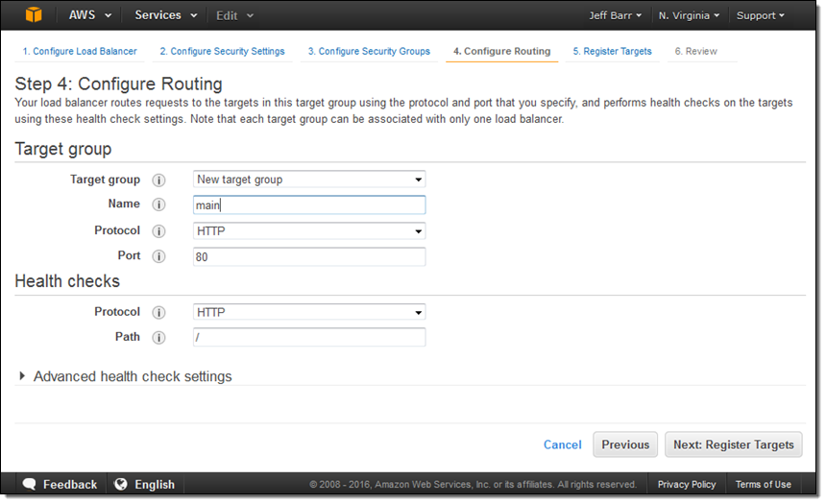Go to 5. Register Targets tab
The width and height of the screenshot is (826, 504).
612,52
